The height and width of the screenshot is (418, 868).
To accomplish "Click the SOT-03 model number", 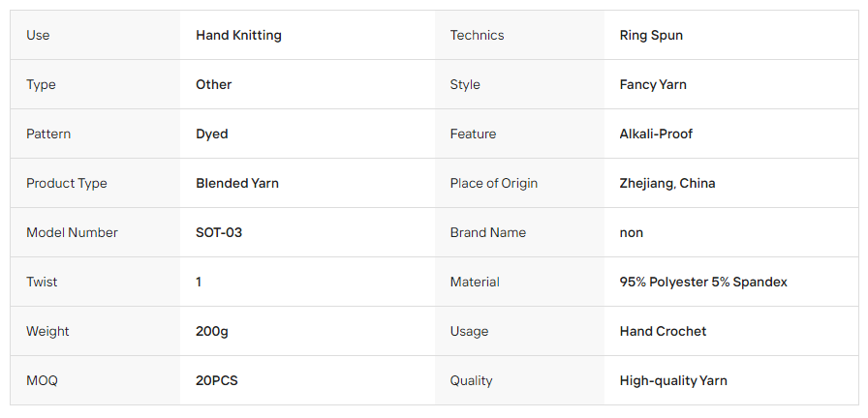I will coord(219,232).
